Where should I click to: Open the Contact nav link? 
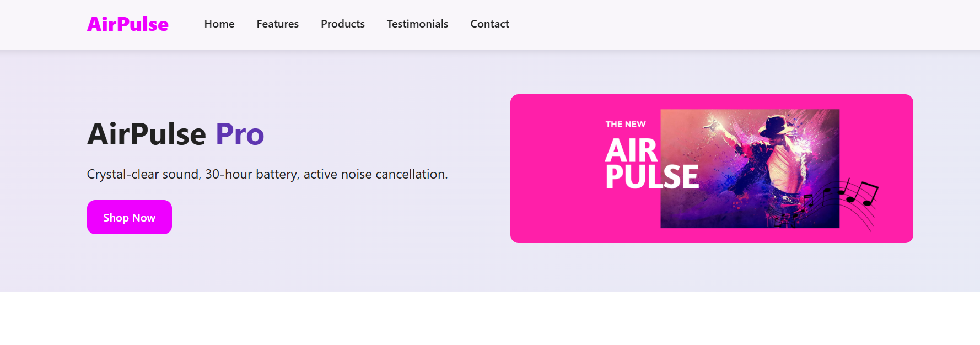[x=489, y=24]
